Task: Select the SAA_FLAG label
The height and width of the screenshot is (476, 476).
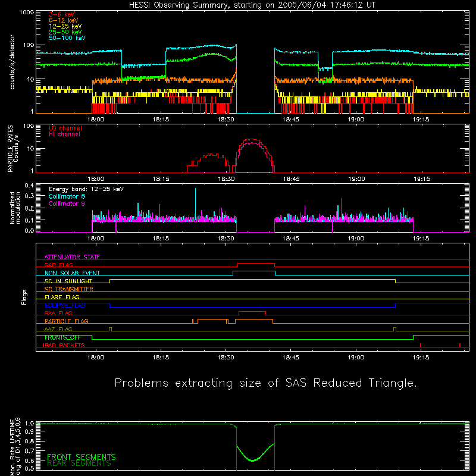Action: click(58, 313)
